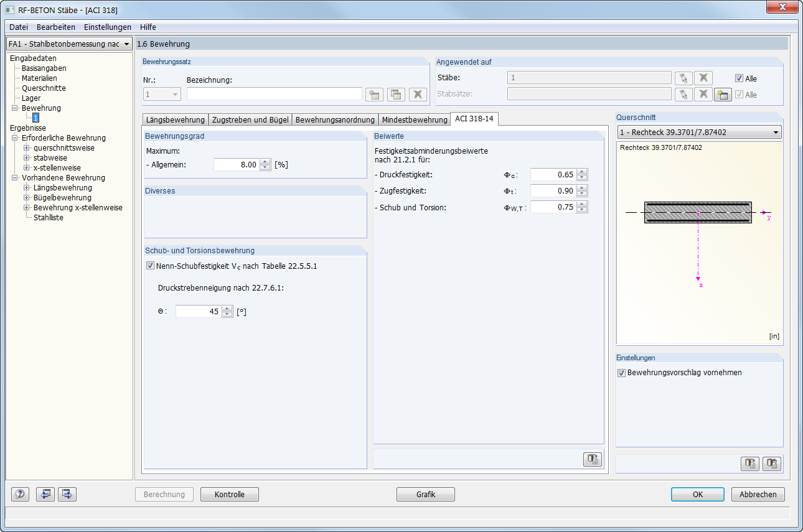Screen dimensions: 803x532
Task: Click the new member set icon
Action: coord(723,95)
